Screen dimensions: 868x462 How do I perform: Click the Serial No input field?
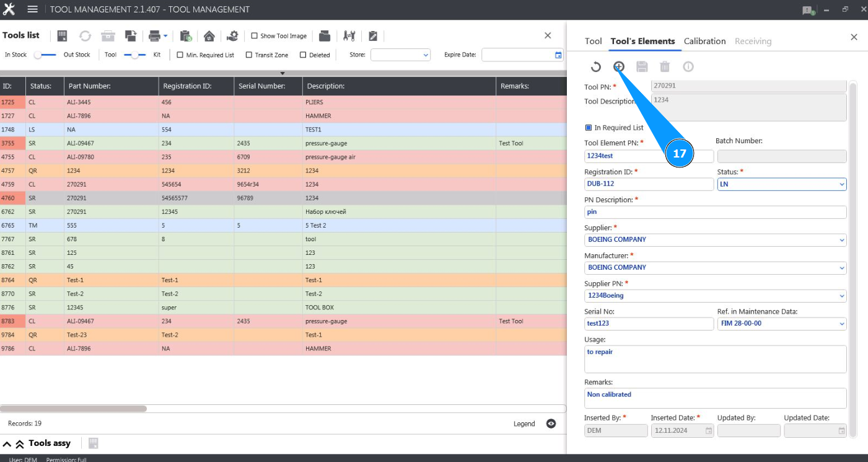tap(649, 324)
